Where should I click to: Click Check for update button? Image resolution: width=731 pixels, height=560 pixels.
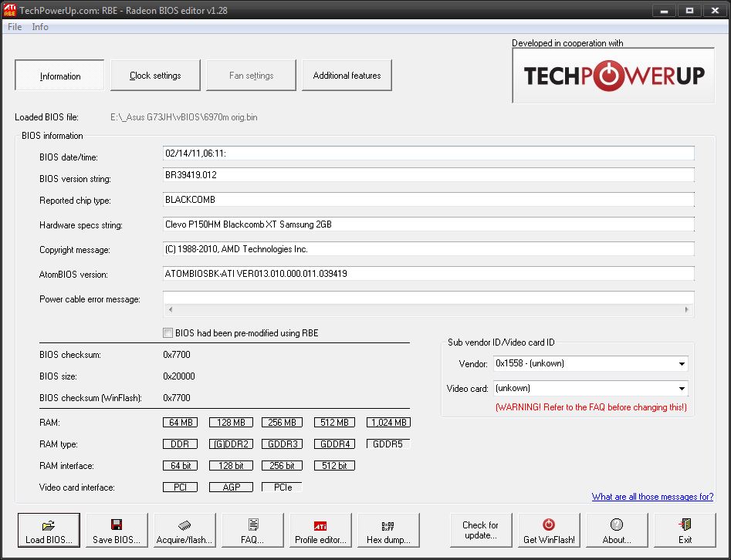click(x=481, y=530)
